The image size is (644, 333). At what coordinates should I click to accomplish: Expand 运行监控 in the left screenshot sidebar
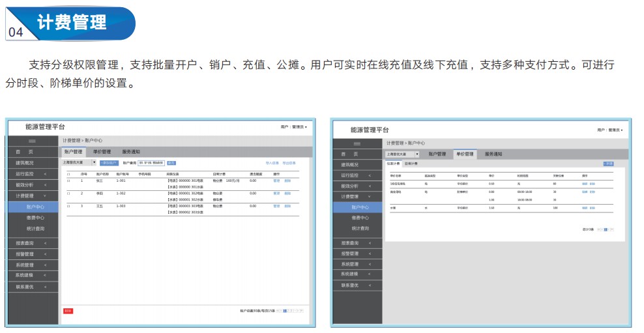click(x=33, y=174)
